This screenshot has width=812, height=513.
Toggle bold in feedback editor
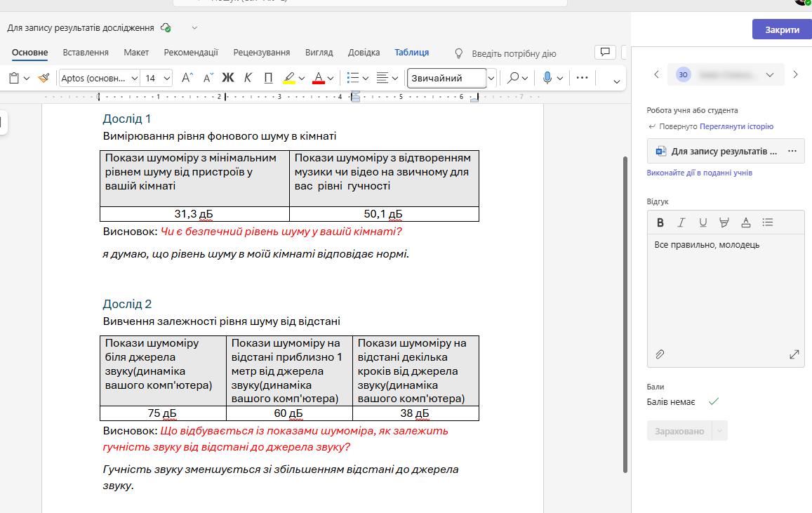(x=660, y=222)
